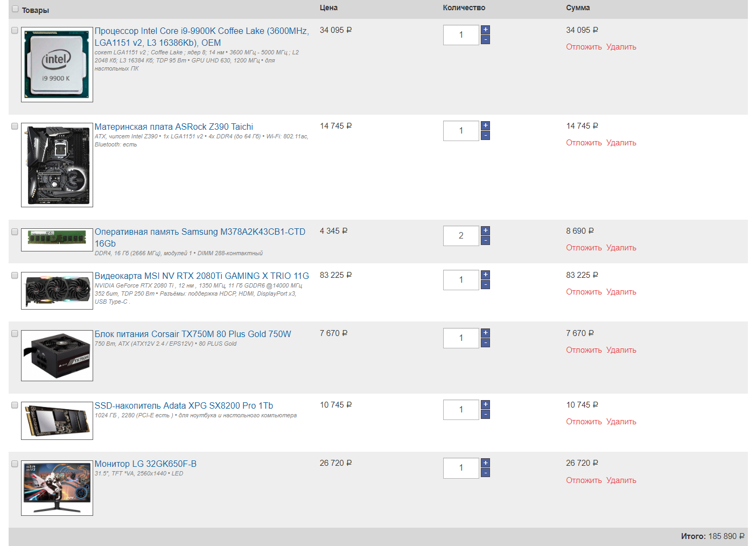The image size is (756, 546).
Task: Click the Samsung RAM stick thumbnail
Action: pos(57,240)
